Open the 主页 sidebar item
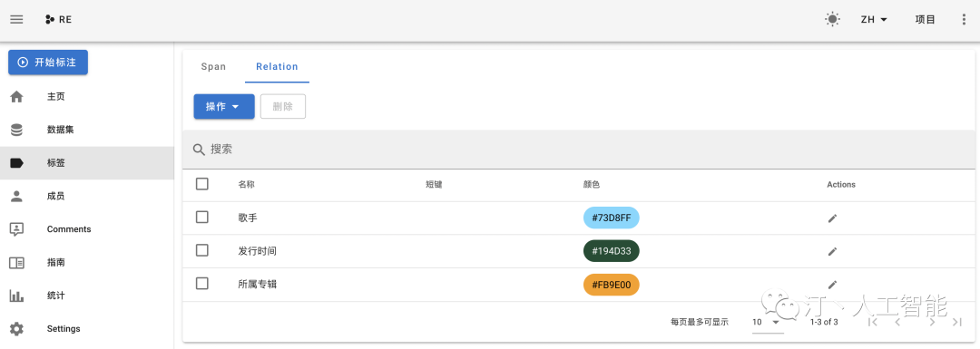Viewport: 980px width, 349px height. coord(87,97)
